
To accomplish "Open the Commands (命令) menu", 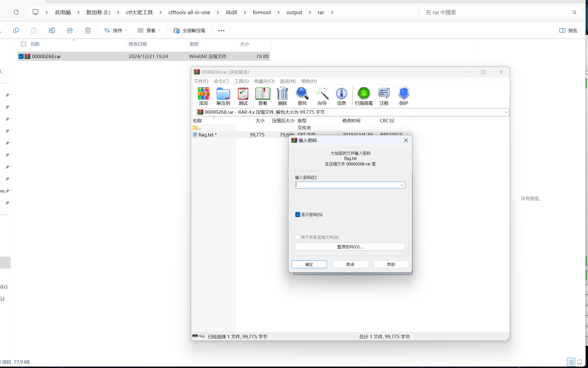I will pos(221,81).
